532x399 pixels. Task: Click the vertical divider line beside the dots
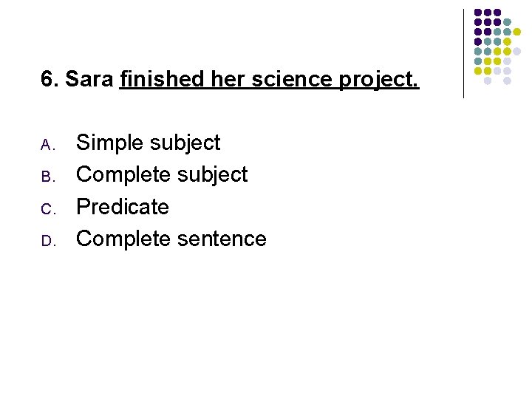click(463, 54)
